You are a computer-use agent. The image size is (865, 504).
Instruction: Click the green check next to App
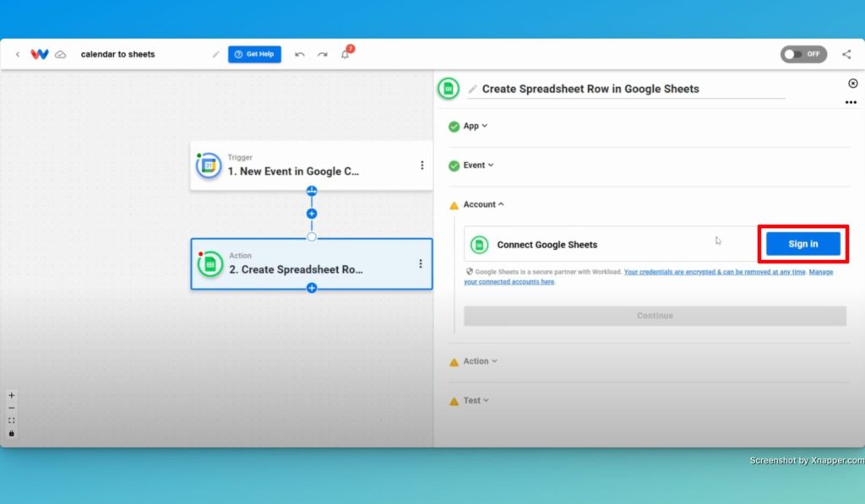pyautogui.click(x=454, y=127)
